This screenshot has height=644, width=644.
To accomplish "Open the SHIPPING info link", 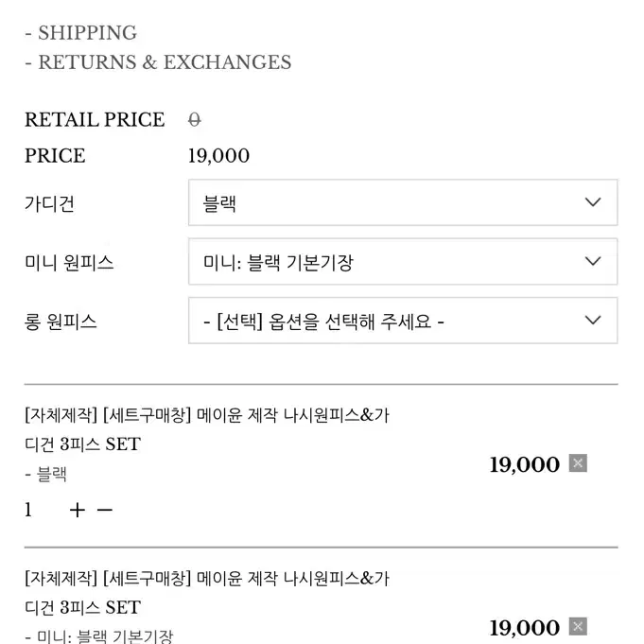I will [81, 33].
